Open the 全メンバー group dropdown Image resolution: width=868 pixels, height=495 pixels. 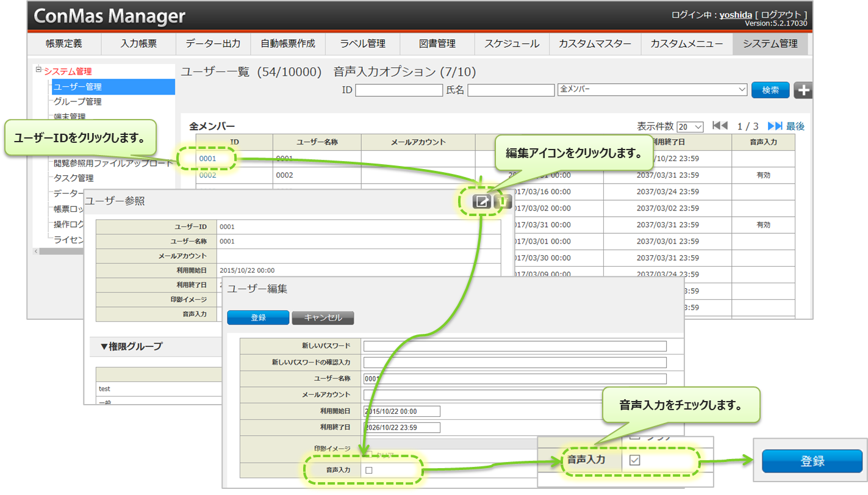(x=652, y=90)
